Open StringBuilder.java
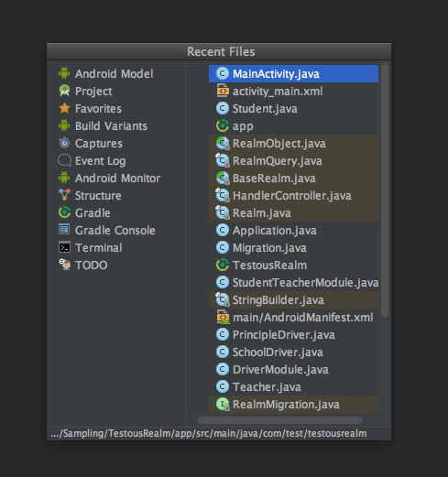Image resolution: width=448 pixels, height=477 pixels. 293,299
